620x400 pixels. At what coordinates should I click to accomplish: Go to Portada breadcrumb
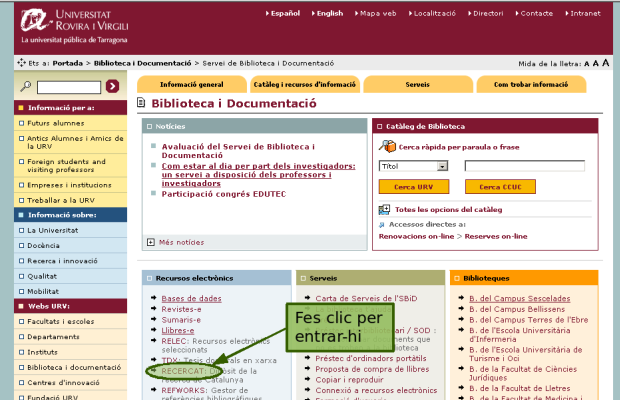point(68,63)
